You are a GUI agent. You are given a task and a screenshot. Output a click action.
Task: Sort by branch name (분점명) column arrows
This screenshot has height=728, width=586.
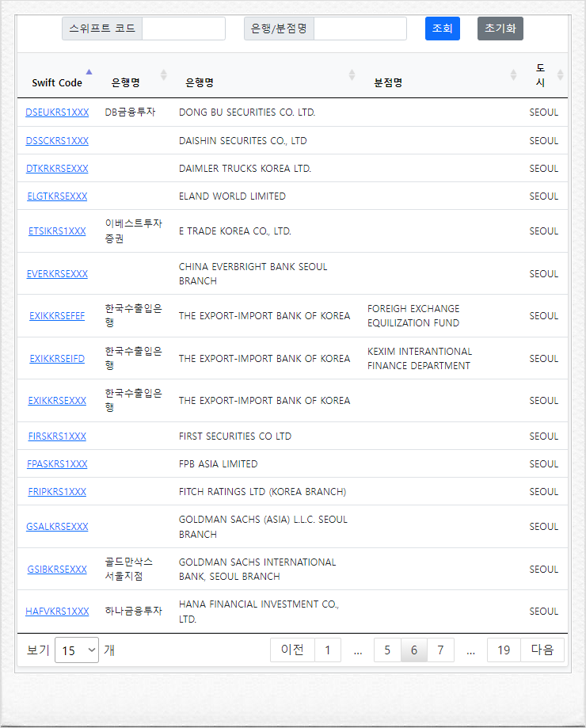513,74
